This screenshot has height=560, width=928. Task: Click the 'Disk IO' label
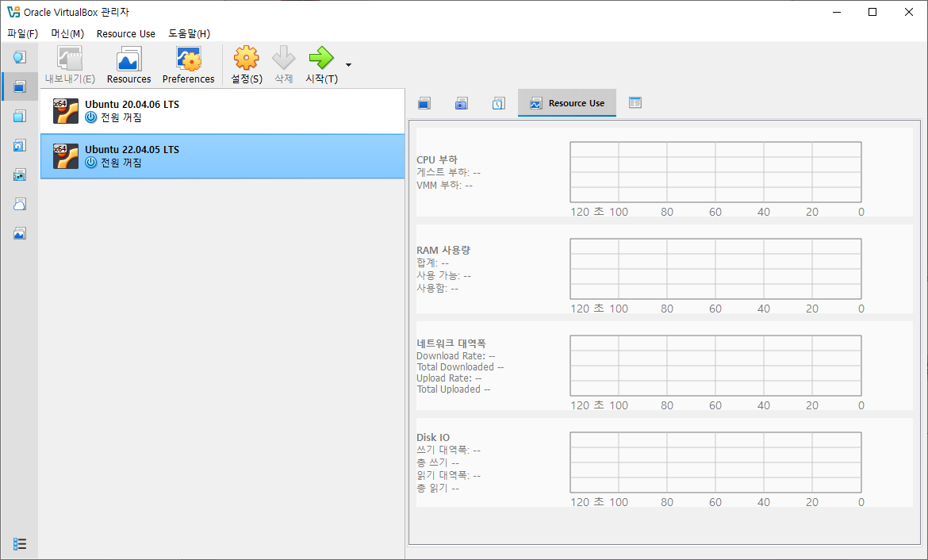tap(432, 438)
